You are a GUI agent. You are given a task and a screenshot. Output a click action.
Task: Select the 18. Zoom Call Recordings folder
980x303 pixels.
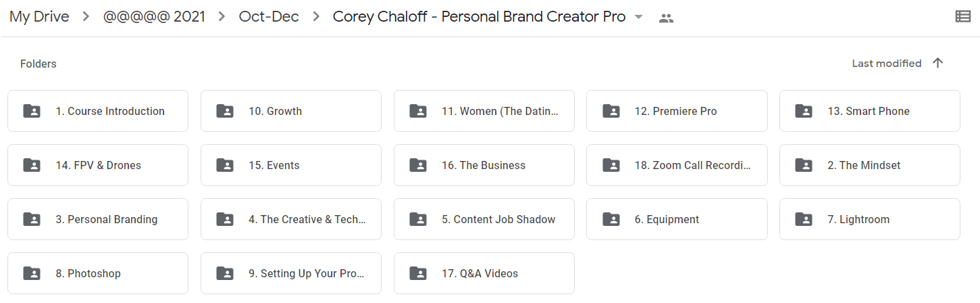coord(677,165)
